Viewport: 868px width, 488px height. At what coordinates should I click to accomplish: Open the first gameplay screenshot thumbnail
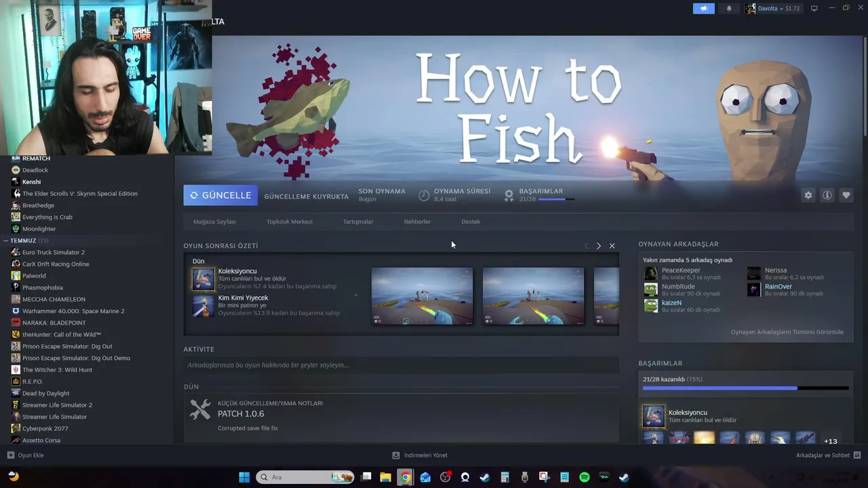[422, 296]
